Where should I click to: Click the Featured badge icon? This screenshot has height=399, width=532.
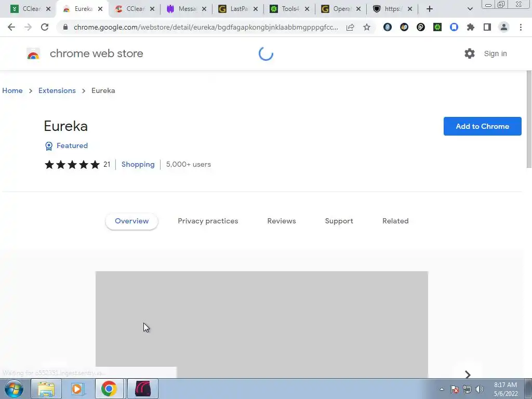pyautogui.click(x=49, y=146)
